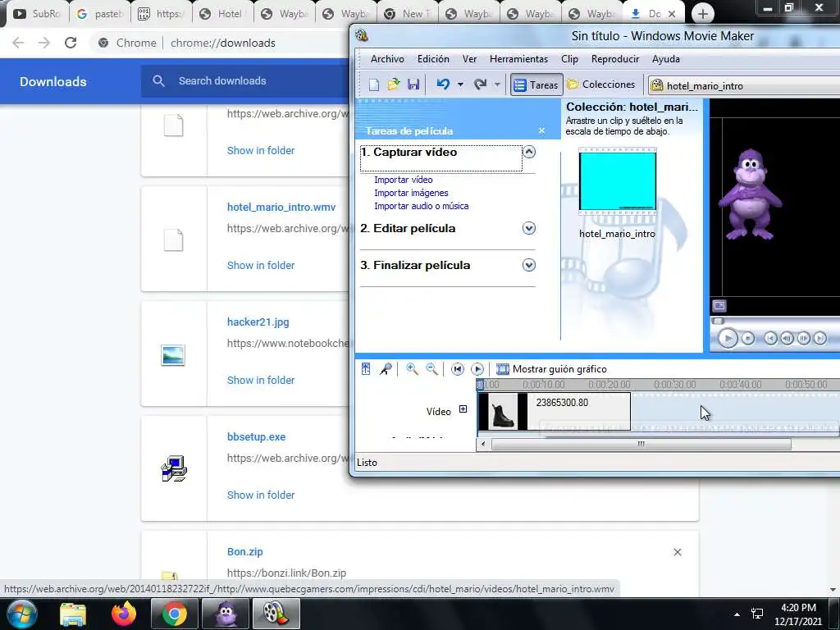
Task: Click the Previous Frame button
Action: click(787, 338)
